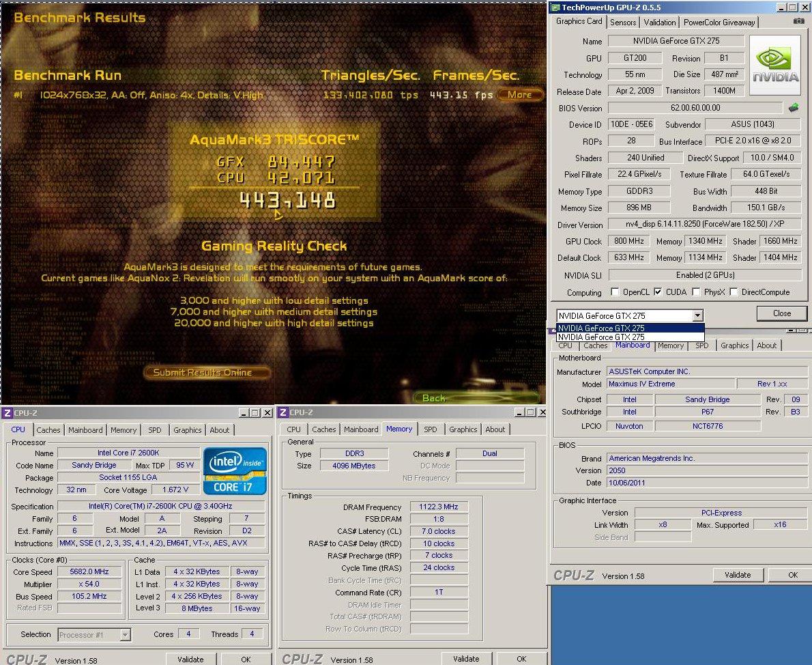This screenshot has height=665, width=812.
Task: Click Validate in the left CPU-Z window
Action: (x=190, y=660)
